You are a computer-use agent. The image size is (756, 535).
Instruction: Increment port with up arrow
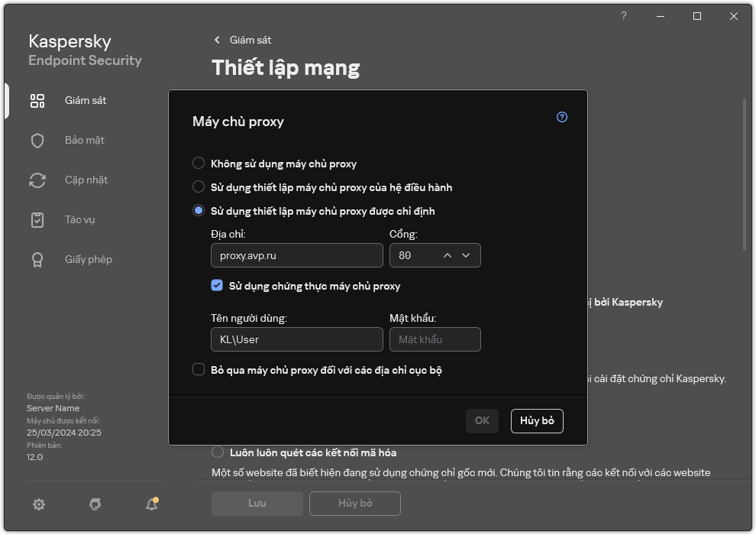(447, 255)
